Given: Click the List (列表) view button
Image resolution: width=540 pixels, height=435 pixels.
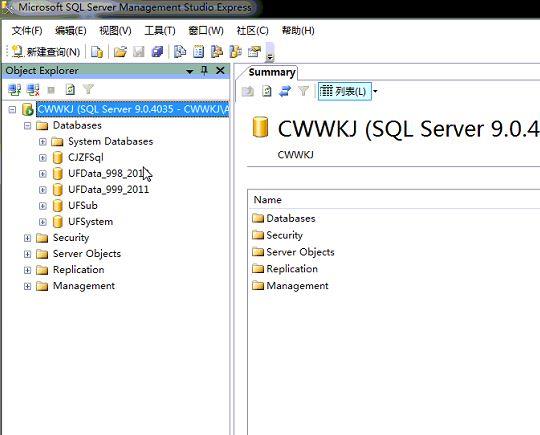Looking at the screenshot, I should pos(344,91).
